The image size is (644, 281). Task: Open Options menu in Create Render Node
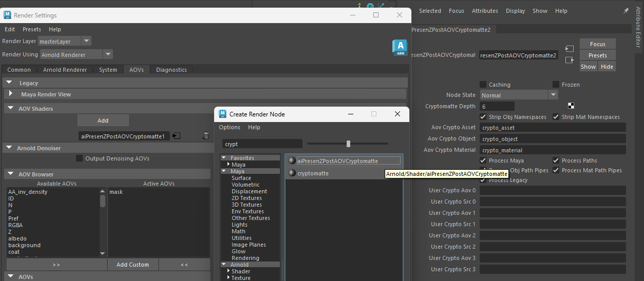click(x=230, y=127)
